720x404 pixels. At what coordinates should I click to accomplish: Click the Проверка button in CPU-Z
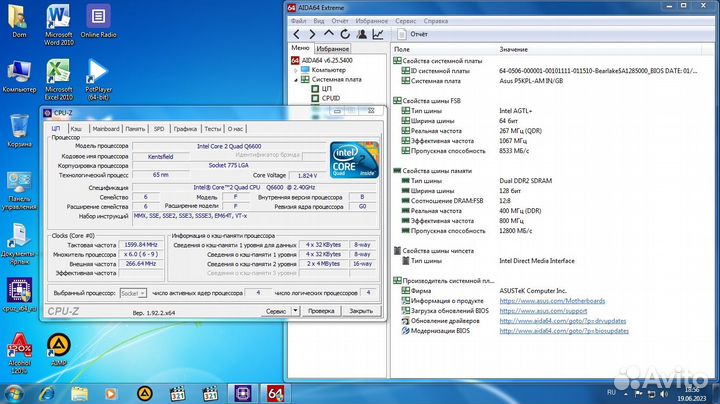tap(321, 311)
